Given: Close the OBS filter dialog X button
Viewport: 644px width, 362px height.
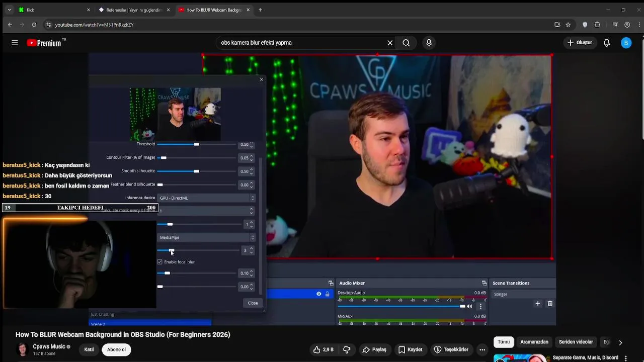Looking at the screenshot, I should 261,79.
